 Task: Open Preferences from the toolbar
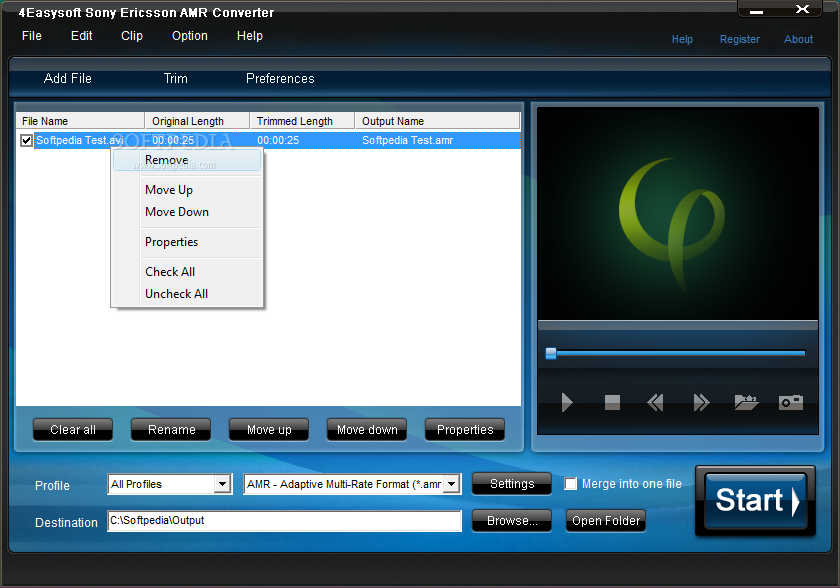280,79
